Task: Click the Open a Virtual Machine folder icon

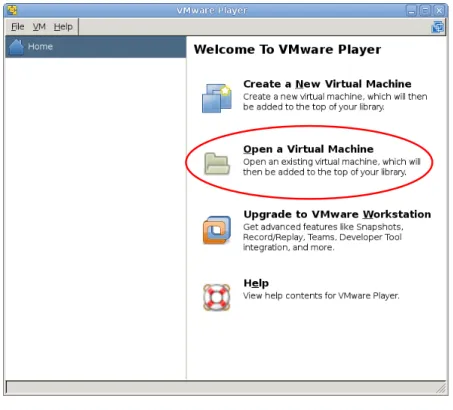Action: click(x=217, y=163)
